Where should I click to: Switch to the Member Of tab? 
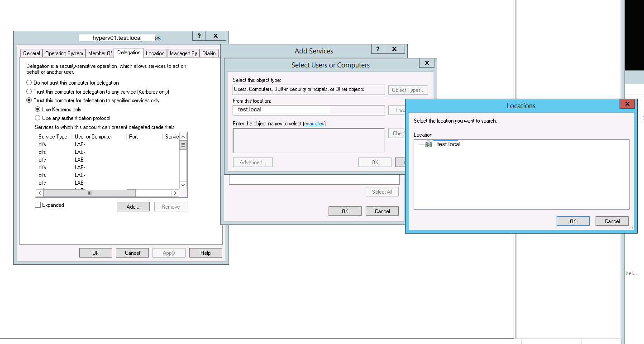tap(100, 53)
